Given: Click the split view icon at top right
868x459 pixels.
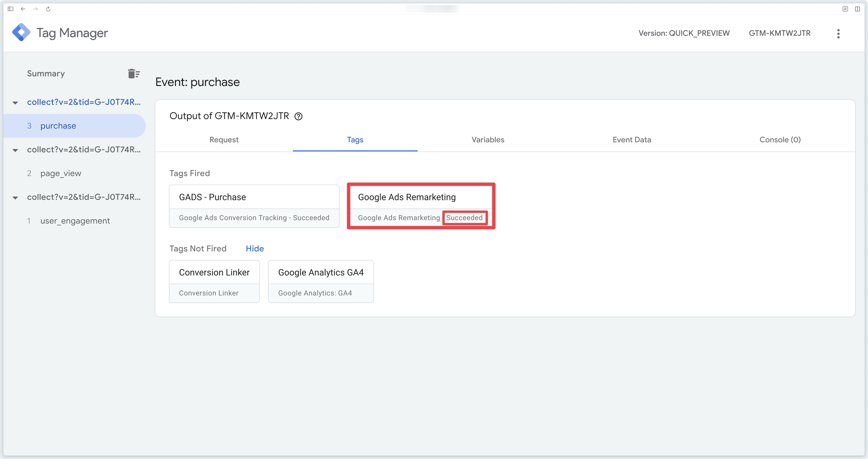Looking at the screenshot, I should point(857,9).
